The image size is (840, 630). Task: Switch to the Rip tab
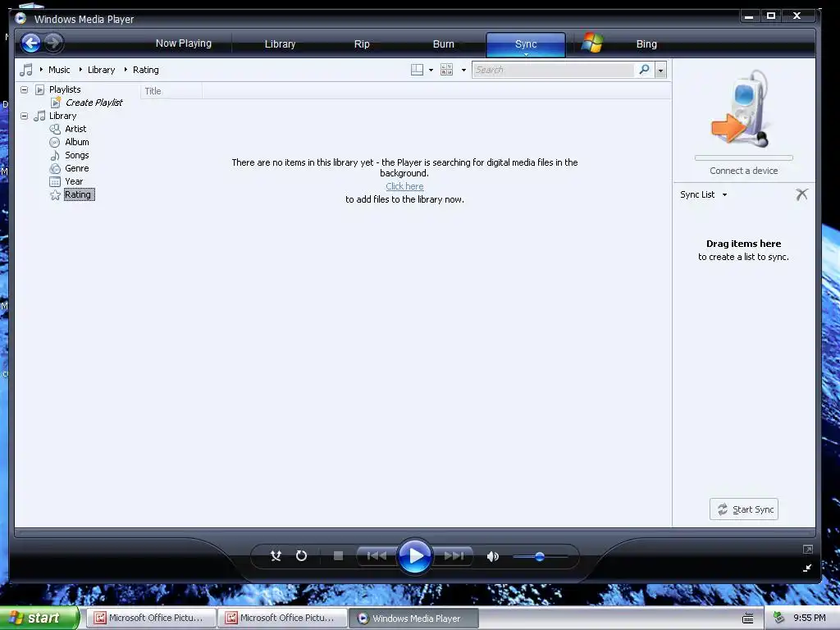click(362, 44)
